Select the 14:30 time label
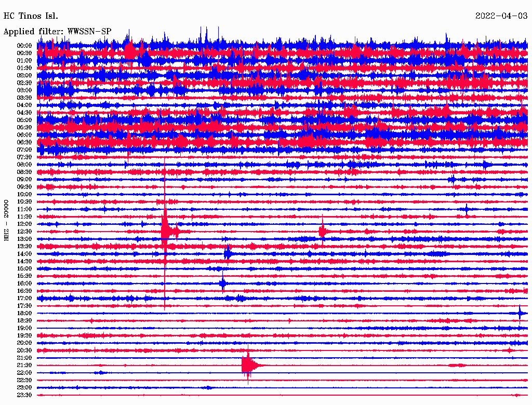 point(24,261)
